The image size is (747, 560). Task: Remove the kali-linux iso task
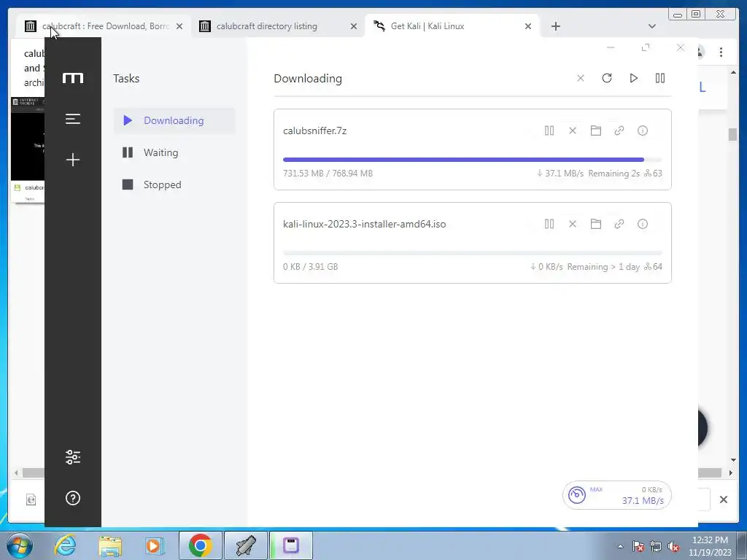[x=573, y=224]
